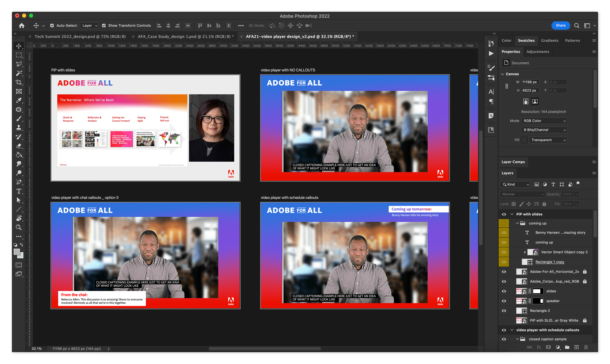The image size is (610, 364).
Task: Select the Eyedropper tool
Action: coord(19,100)
